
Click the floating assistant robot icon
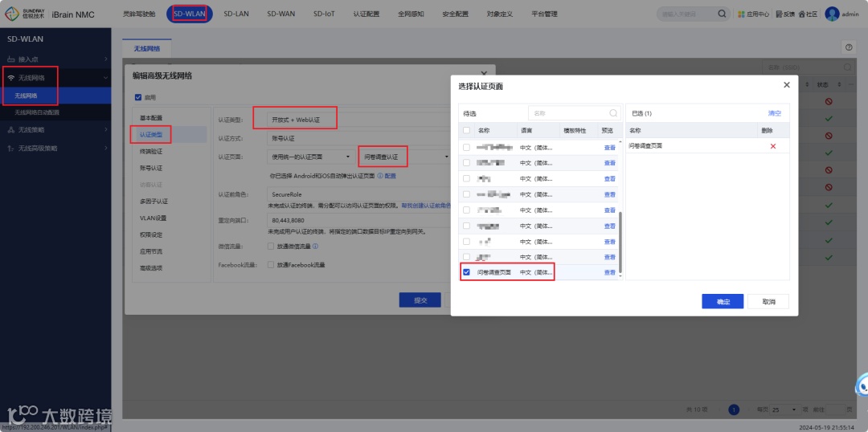click(x=862, y=385)
